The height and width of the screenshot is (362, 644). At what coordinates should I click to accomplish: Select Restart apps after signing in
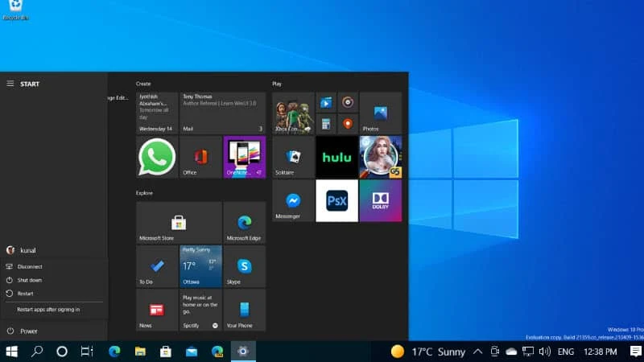[x=53, y=310]
